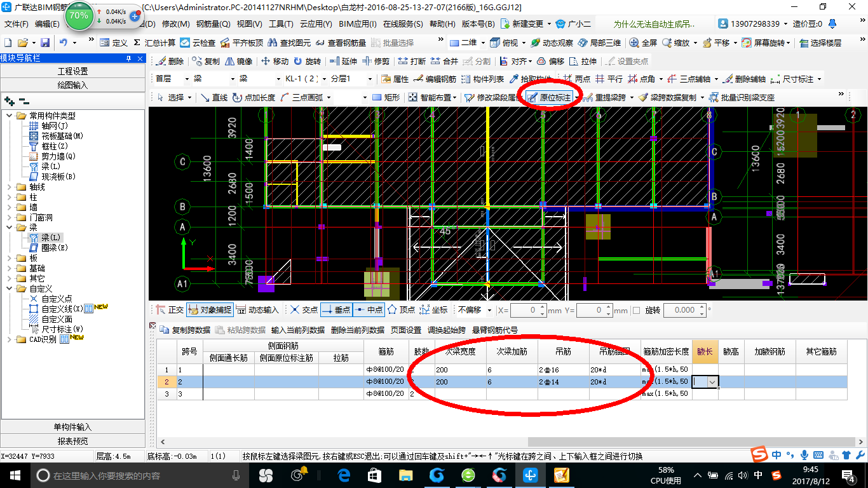Select 打断 break tool
This screenshot has height=488, width=868.
click(x=412, y=61)
